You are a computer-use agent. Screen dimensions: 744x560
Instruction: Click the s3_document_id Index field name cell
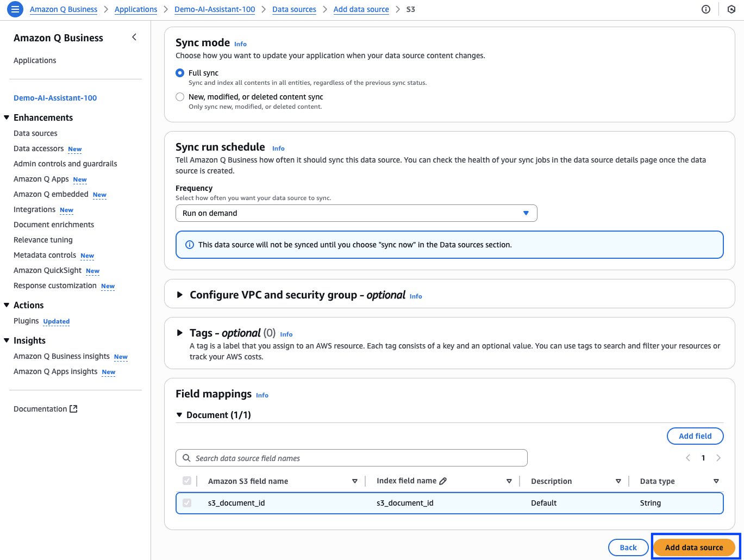coord(405,503)
